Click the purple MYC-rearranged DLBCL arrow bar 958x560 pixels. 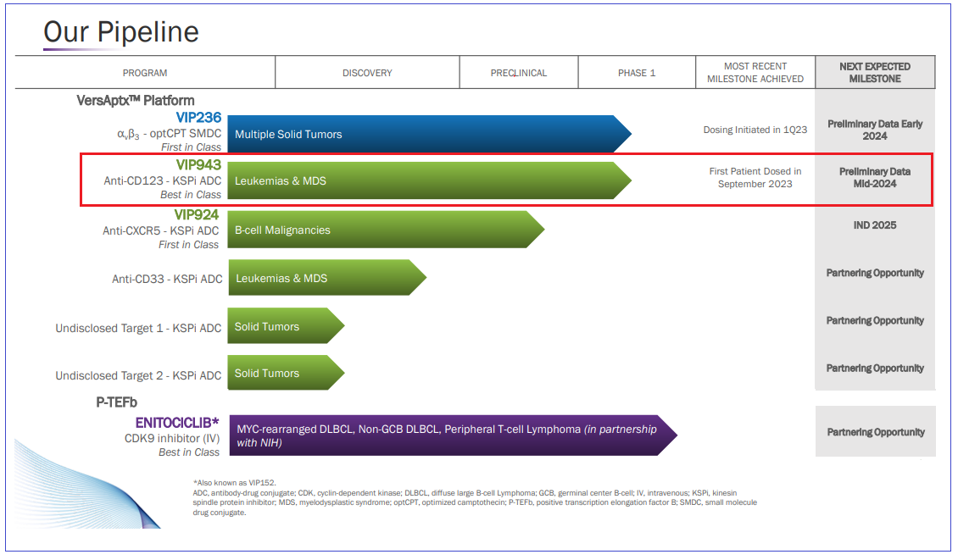449,435
